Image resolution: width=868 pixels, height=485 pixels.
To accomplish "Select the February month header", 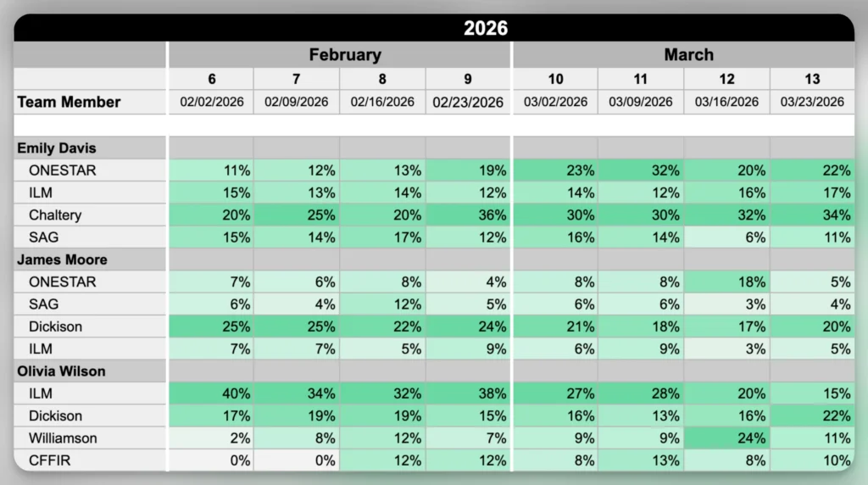I will coord(345,55).
